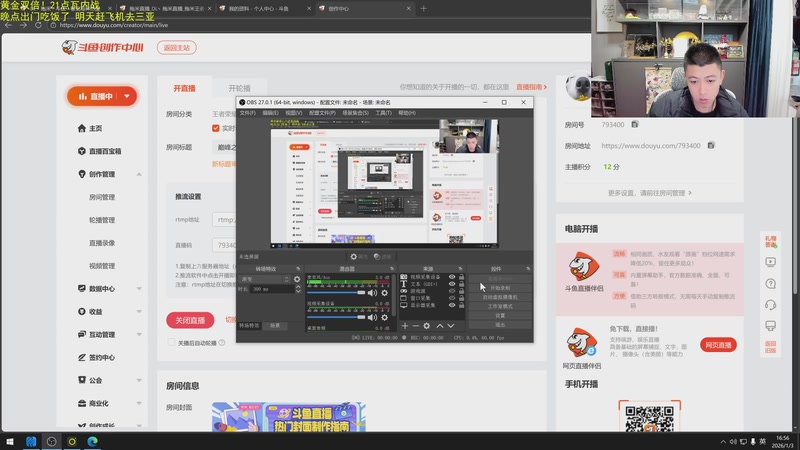Click the monitor icon on right rail
Image resolution: width=800 pixels, height=450 pixels.
(x=770, y=326)
